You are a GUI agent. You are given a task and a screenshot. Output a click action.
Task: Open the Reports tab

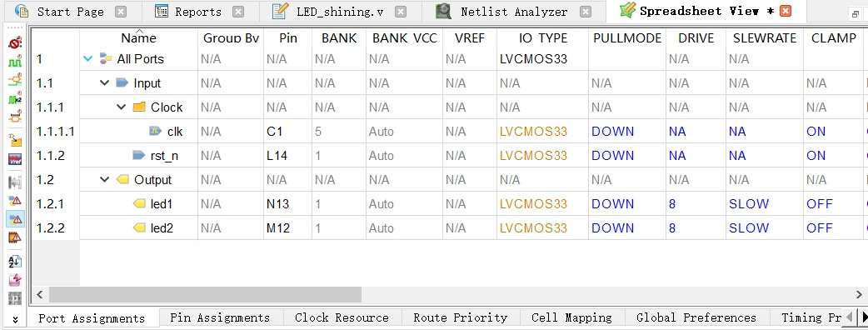click(198, 11)
